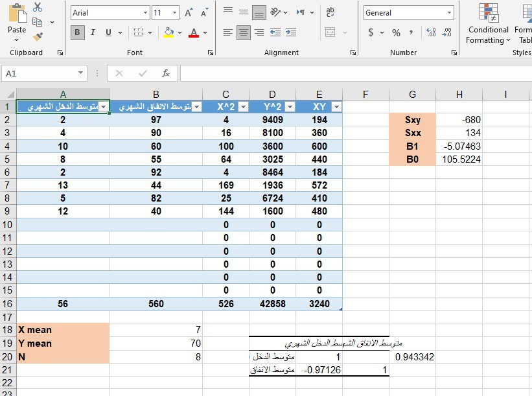This screenshot has height=396, width=532.
Task: Click the Insert Function fx icon
Action: tap(166, 73)
